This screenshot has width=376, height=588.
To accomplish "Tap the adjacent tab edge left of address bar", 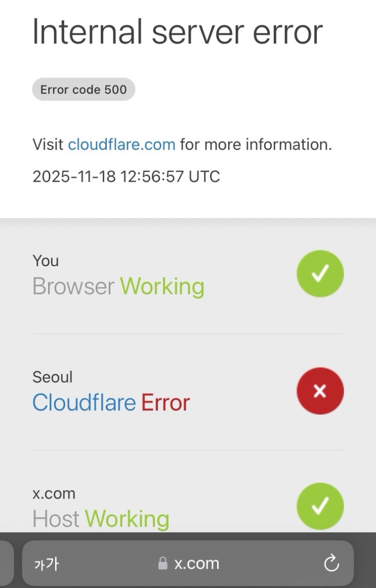I will 7,563.
